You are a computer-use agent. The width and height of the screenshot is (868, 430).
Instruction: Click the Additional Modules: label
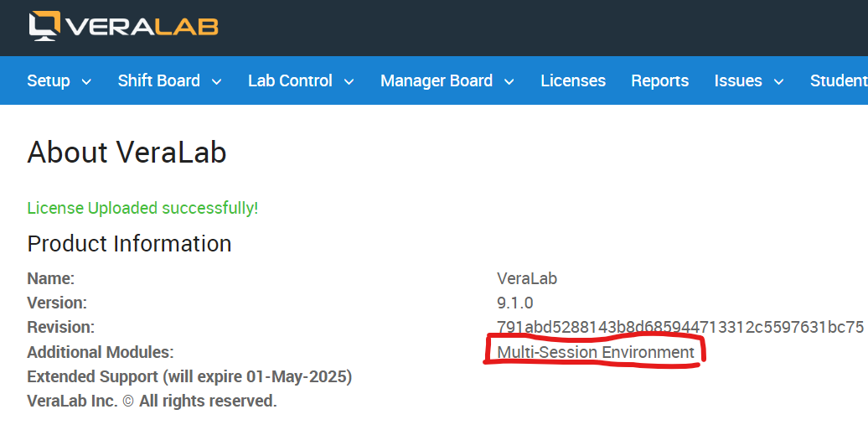point(101,352)
